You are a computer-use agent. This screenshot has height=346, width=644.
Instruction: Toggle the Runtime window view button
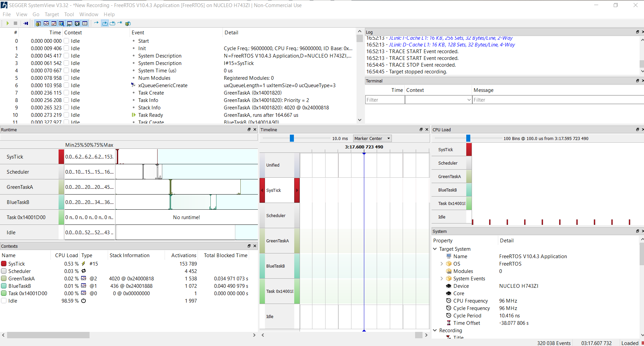click(62, 23)
